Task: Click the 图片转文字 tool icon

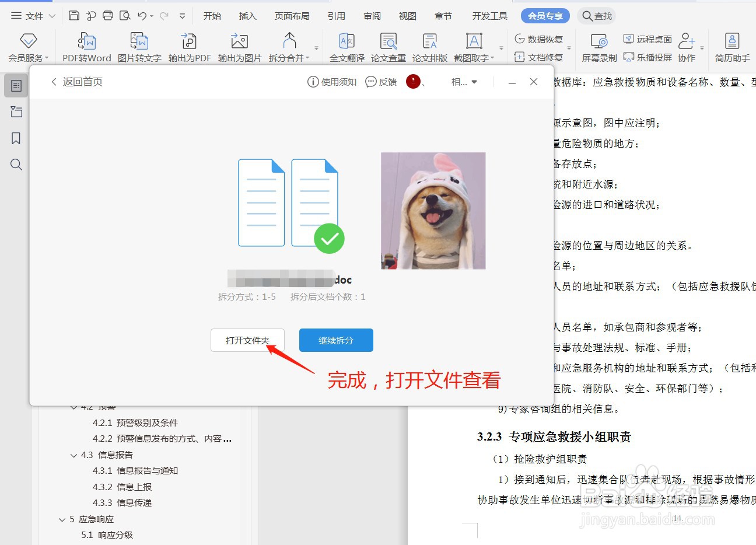Action: (x=139, y=47)
